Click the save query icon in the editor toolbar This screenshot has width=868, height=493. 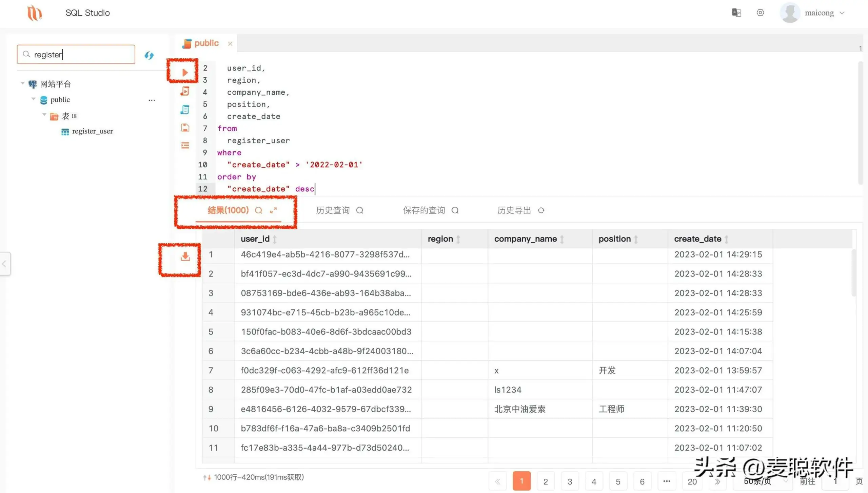[185, 128]
